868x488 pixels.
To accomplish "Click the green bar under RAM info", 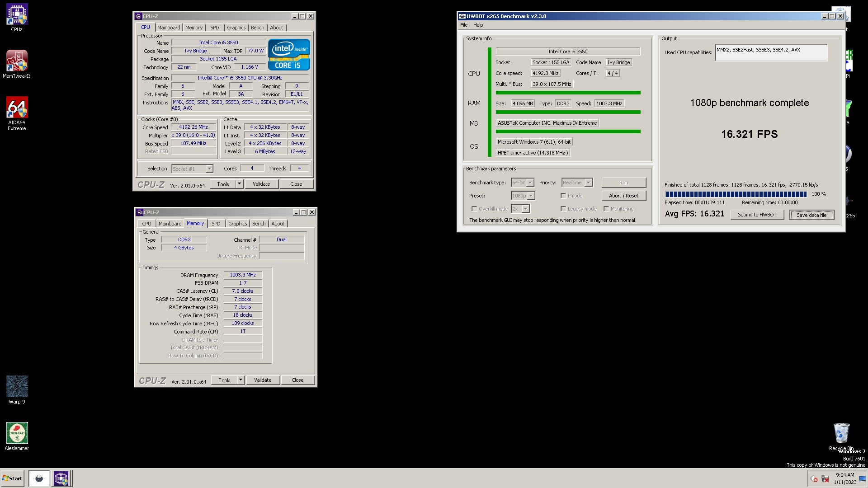I will (x=568, y=112).
